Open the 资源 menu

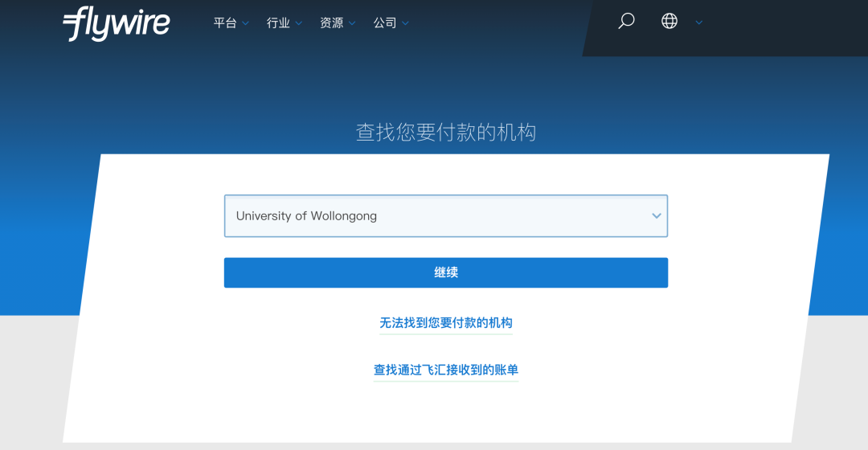pyautogui.click(x=332, y=22)
